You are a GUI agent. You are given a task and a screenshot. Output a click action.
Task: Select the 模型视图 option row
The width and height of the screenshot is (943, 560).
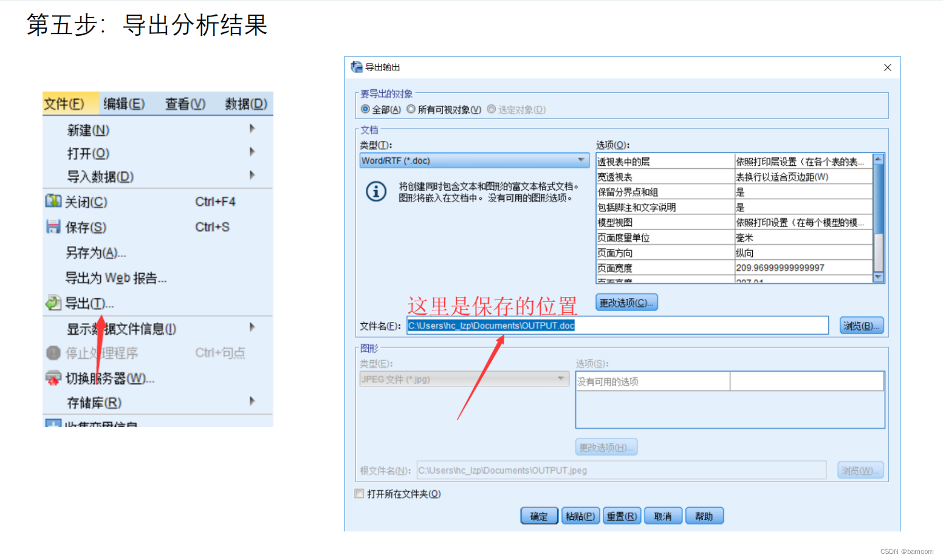pos(734,222)
